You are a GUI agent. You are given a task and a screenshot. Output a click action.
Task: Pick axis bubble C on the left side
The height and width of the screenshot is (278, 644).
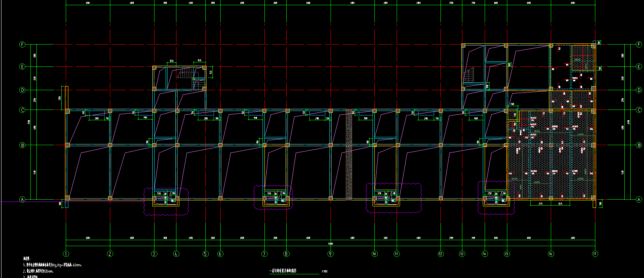[x=22, y=110]
